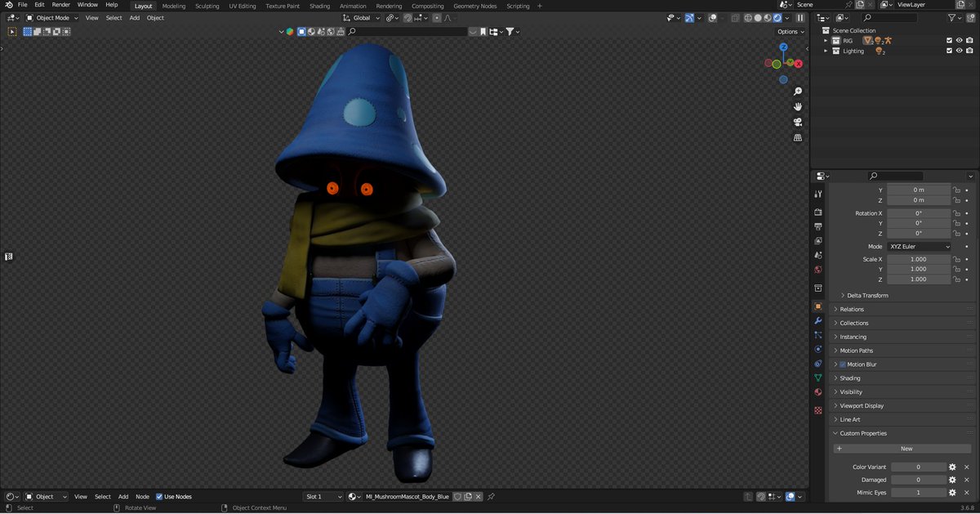Open the Object Mode dropdown
Screen dimensions: 980x514
pos(51,17)
